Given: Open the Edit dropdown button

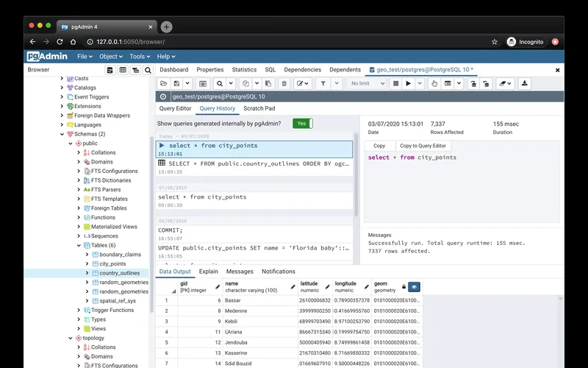Looking at the screenshot, I should pos(303,83).
